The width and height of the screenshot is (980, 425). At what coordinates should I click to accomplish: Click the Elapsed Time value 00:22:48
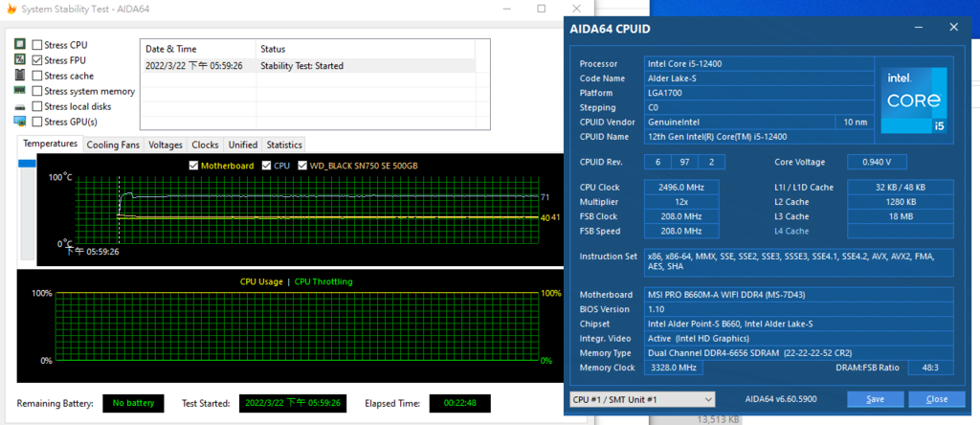pos(460,403)
